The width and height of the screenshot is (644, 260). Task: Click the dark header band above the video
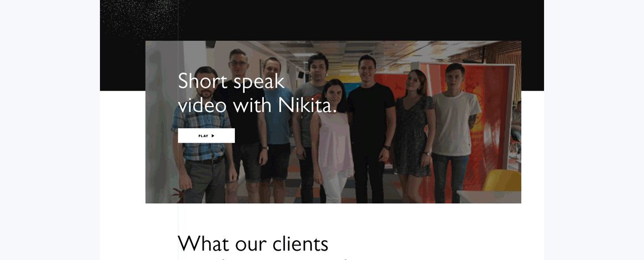tap(322, 19)
